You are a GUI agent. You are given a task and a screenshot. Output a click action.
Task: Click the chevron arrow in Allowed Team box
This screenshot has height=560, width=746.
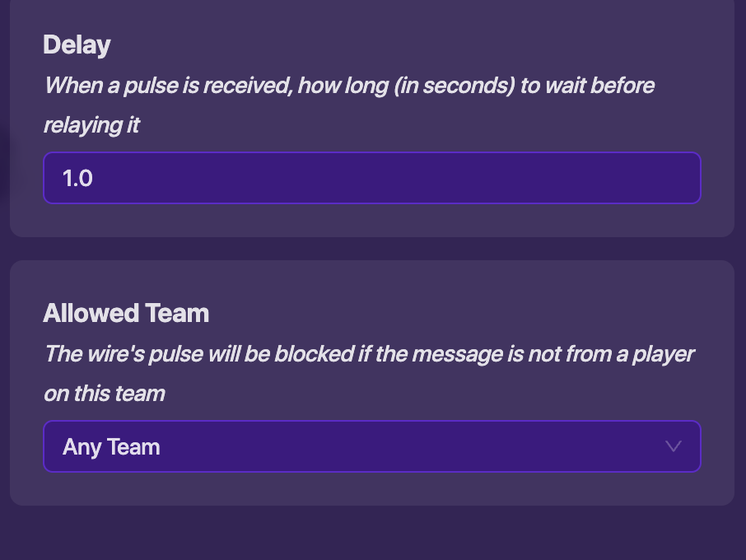(x=673, y=446)
